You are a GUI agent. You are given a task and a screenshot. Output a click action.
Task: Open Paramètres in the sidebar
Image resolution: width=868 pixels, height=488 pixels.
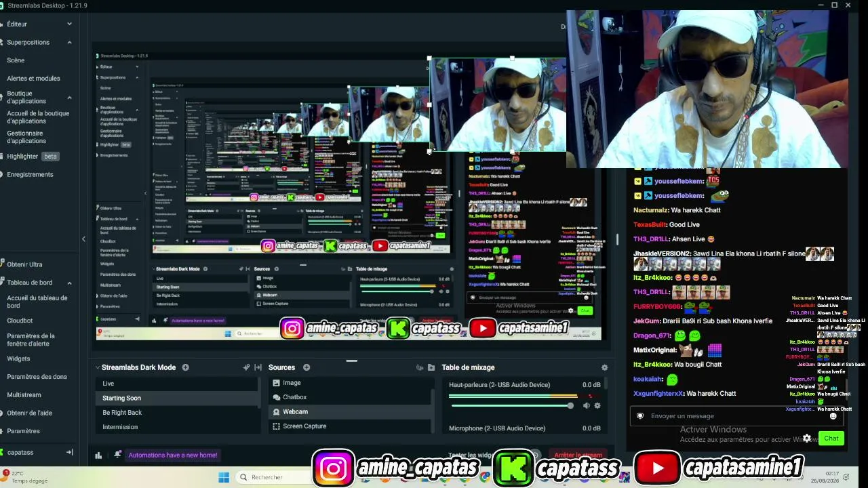(x=23, y=431)
